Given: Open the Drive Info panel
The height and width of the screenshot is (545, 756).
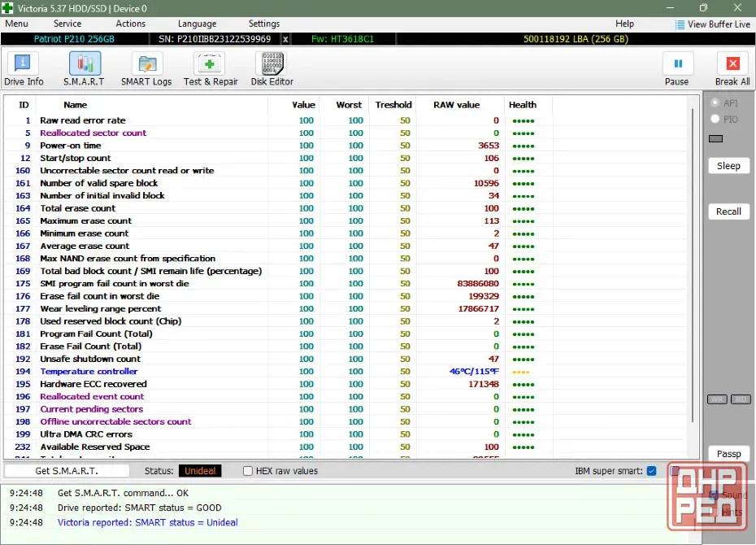Looking at the screenshot, I should pos(23,69).
